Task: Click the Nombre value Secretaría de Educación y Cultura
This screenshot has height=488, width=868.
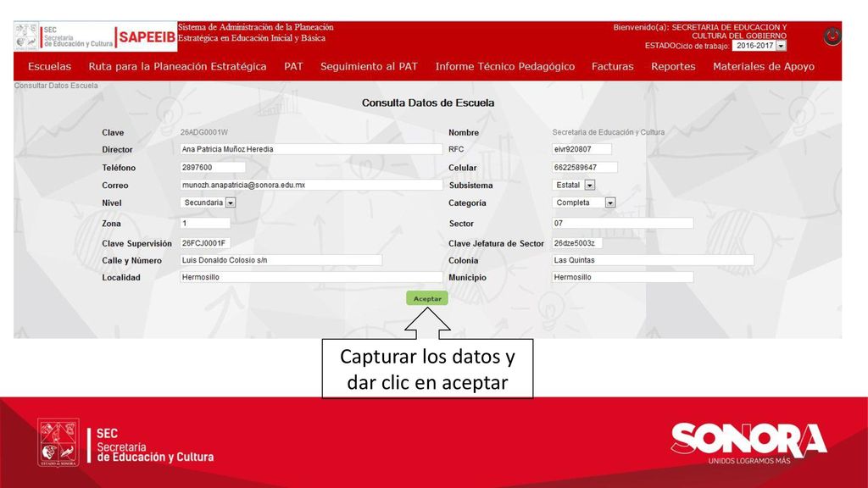Action: (609, 132)
